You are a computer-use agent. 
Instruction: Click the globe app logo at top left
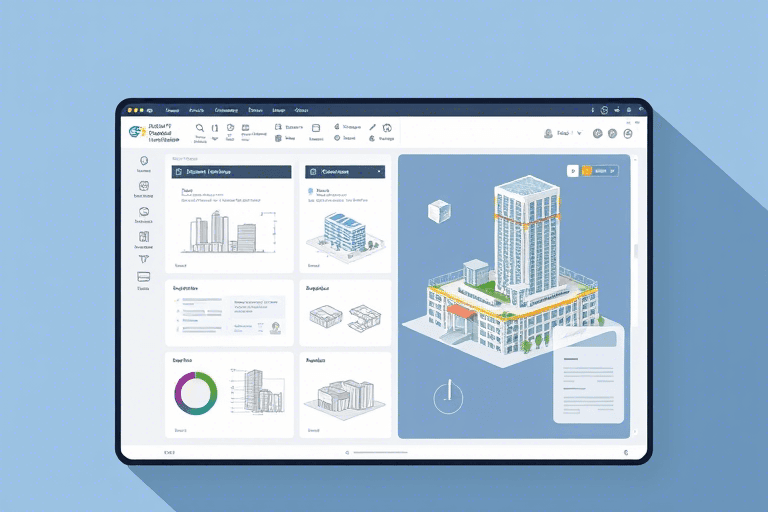(x=136, y=131)
